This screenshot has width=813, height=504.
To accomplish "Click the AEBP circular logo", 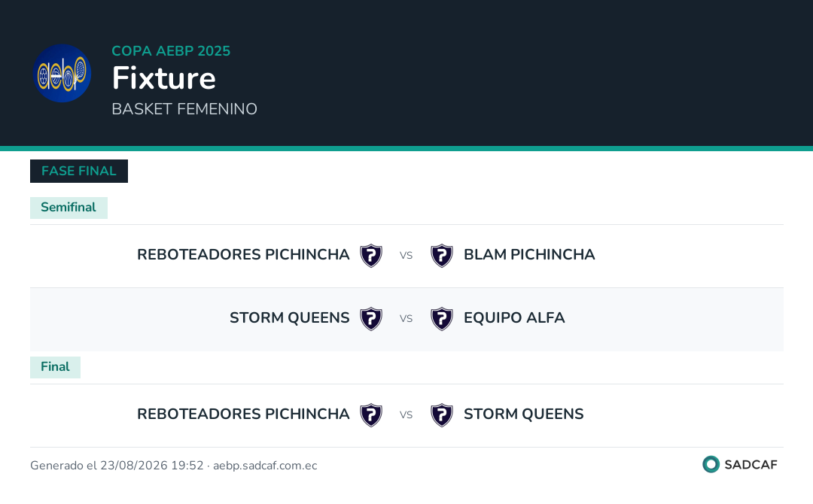I will coord(62,73).
